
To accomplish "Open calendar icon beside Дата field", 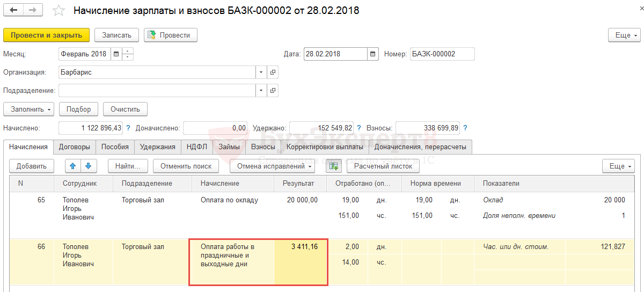I will [x=373, y=54].
